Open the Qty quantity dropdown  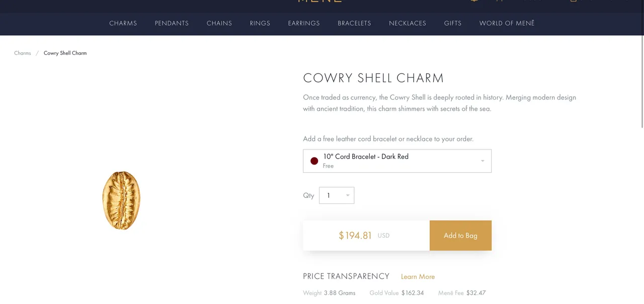tap(337, 195)
